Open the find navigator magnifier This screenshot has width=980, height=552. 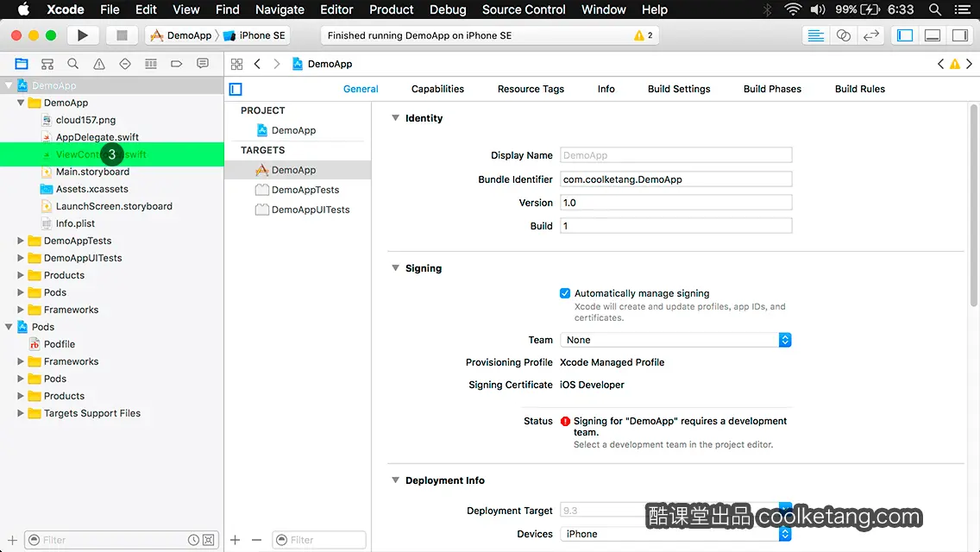[x=73, y=64]
